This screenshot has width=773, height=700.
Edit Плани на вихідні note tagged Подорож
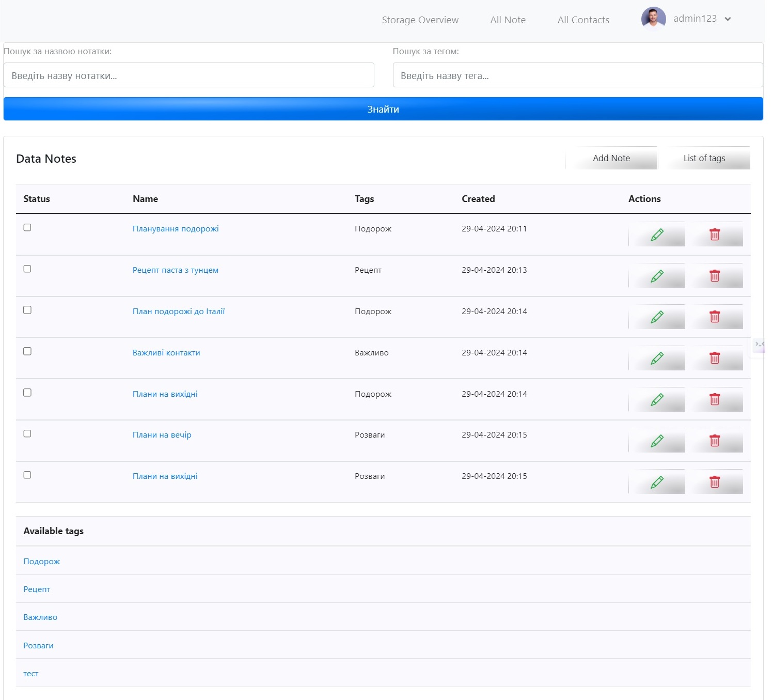click(657, 400)
